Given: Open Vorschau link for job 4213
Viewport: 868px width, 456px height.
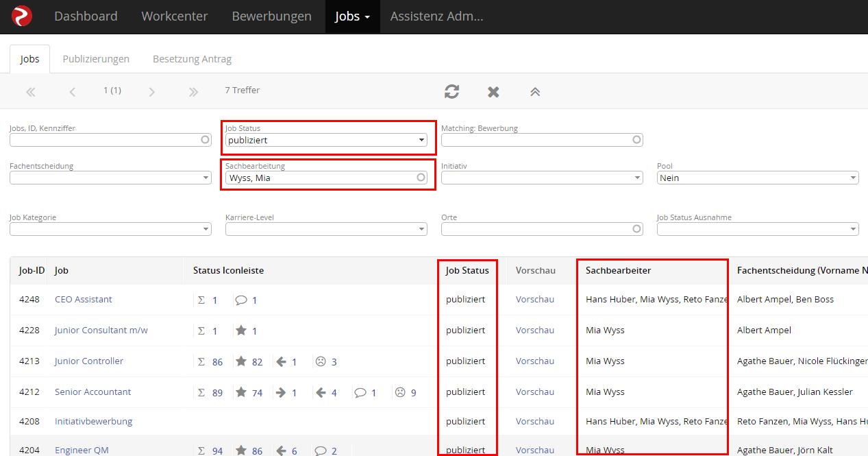Looking at the screenshot, I should (535, 361).
